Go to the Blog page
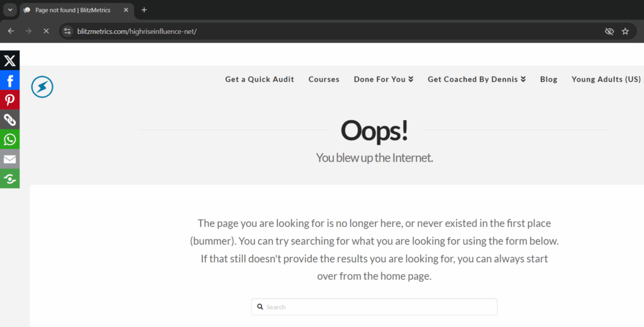 [548, 79]
